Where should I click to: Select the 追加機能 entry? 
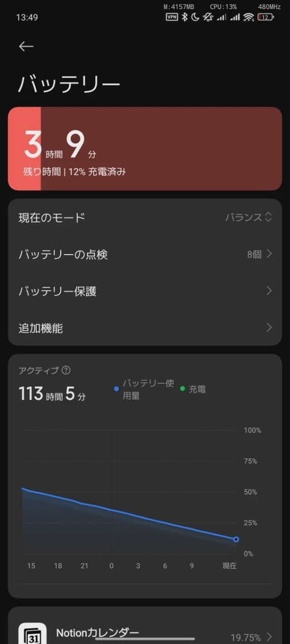[x=145, y=328]
